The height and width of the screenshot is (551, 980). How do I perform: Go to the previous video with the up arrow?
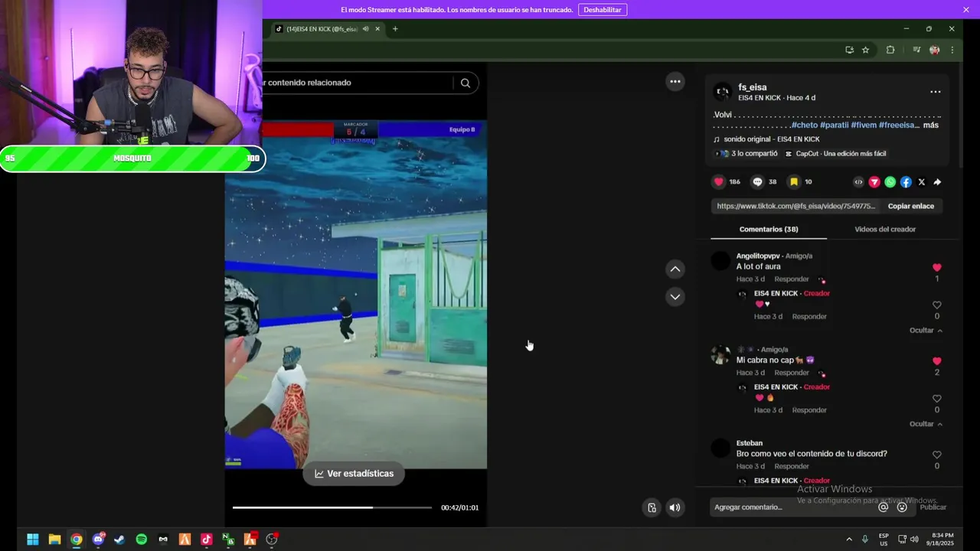675,269
